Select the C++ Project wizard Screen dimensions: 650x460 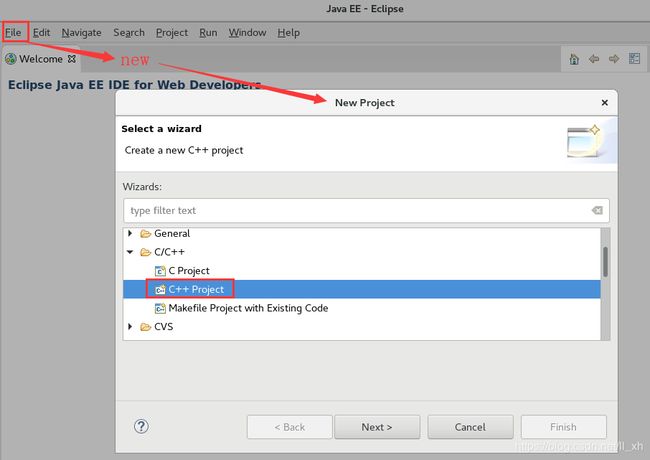(196, 289)
